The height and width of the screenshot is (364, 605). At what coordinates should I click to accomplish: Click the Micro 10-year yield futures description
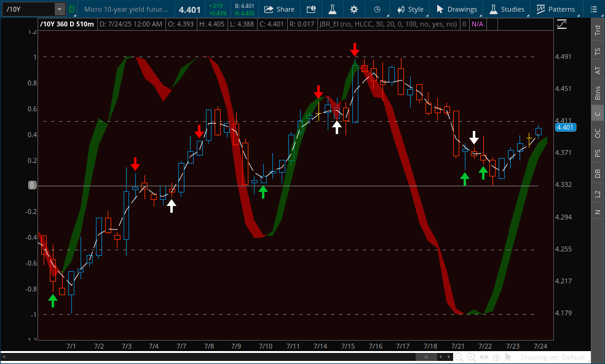126,9
